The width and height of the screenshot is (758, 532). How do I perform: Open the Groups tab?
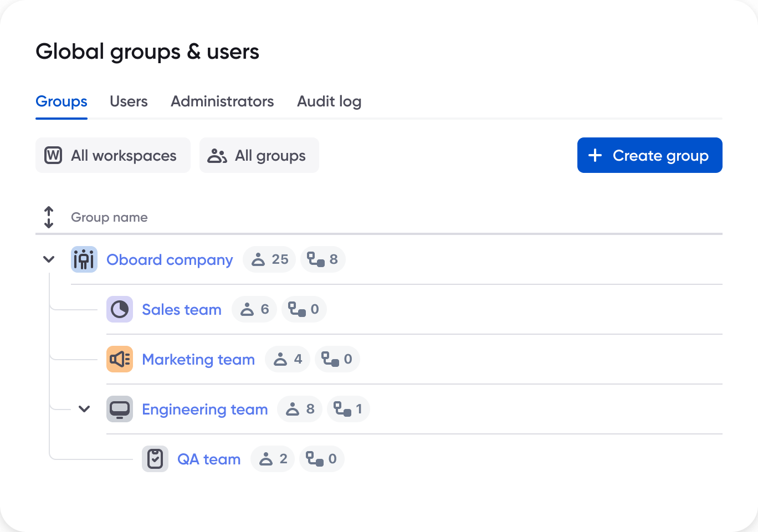coord(62,101)
